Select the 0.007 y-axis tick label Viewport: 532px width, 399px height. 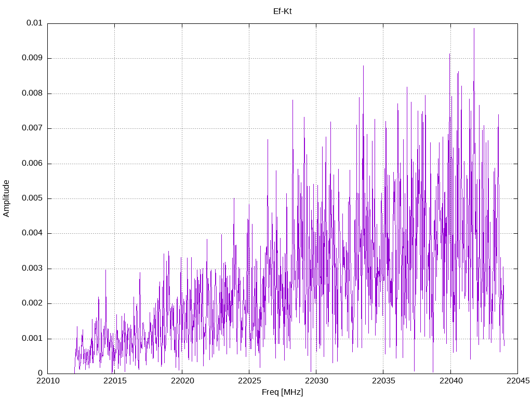click(33, 128)
